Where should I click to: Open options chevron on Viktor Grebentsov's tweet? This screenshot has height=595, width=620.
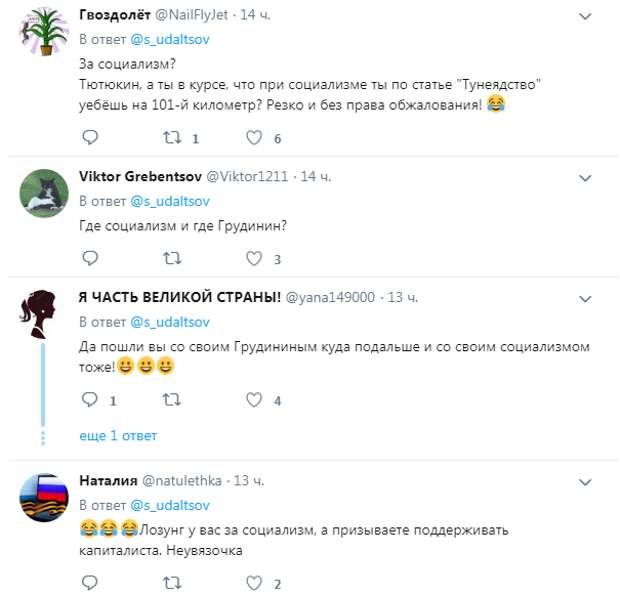pos(585,177)
